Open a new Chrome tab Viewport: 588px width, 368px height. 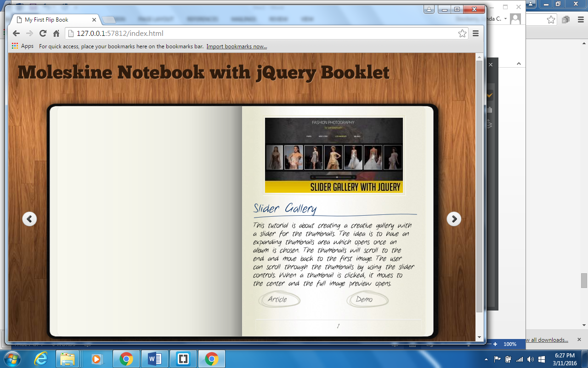(x=109, y=20)
